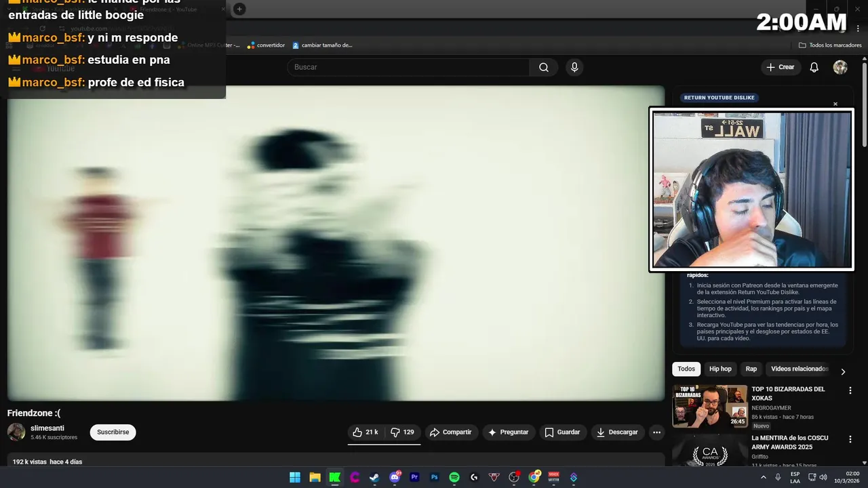
Task: Close the Return YouTube Dislike panel
Action: [835, 104]
